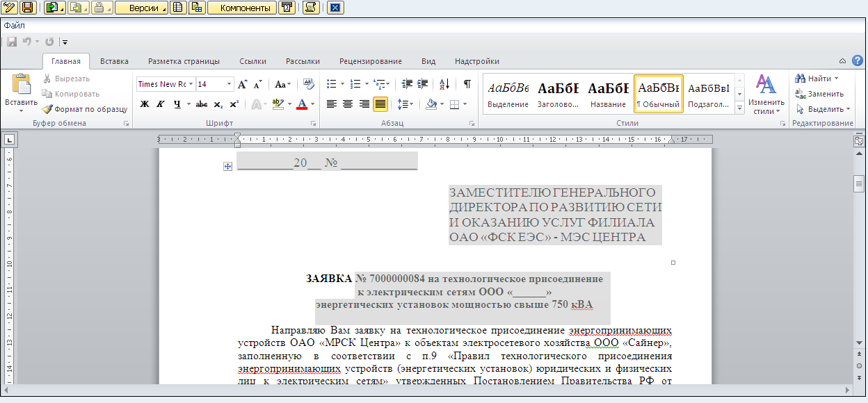The width and height of the screenshot is (868, 403).
Task: Click the strikethrough icon
Action: pyautogui.click(x=202, y=104)
